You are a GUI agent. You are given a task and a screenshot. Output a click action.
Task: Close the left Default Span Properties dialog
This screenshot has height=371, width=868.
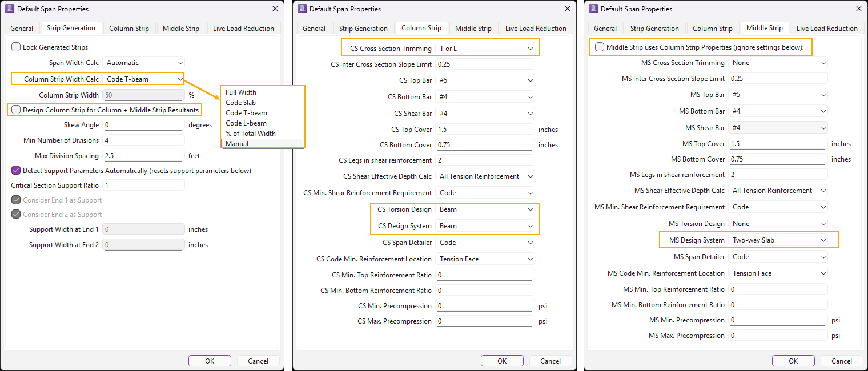point(275,9)
